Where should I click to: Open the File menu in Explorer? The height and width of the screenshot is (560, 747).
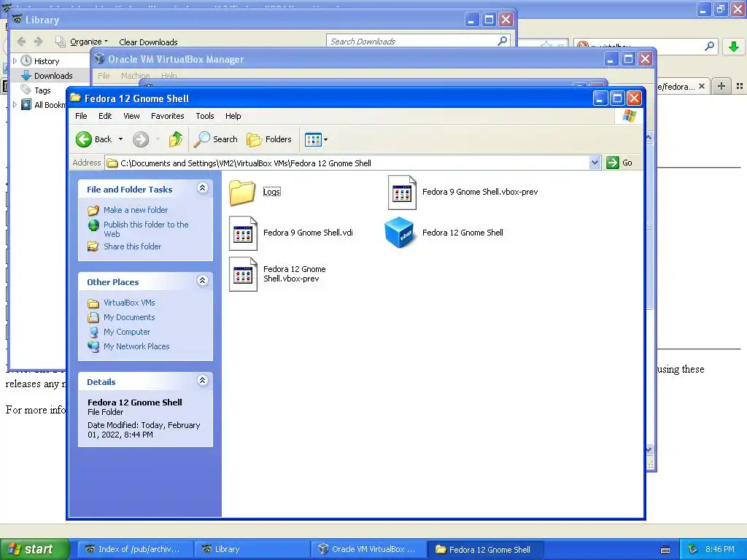pyautogui.click(x=81, y=116)
